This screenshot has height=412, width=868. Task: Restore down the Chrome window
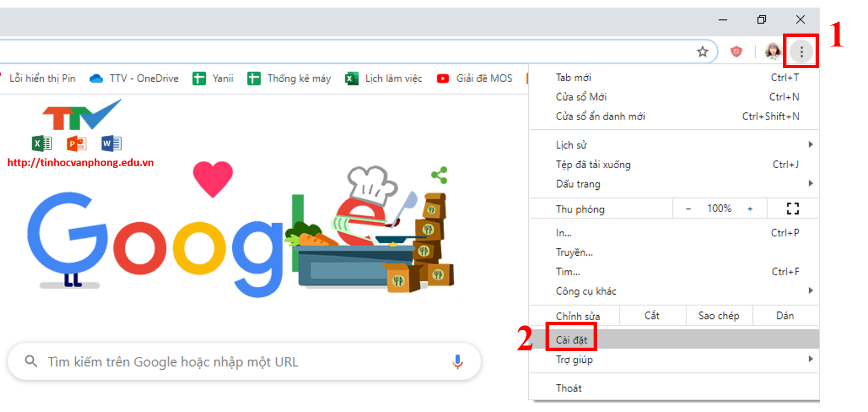[x=762, y=19]
